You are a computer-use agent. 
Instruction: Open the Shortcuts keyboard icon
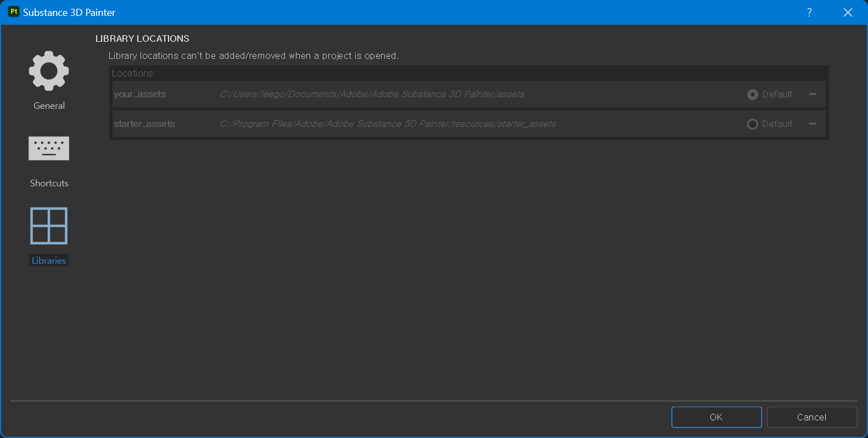(x=49, y=148)
